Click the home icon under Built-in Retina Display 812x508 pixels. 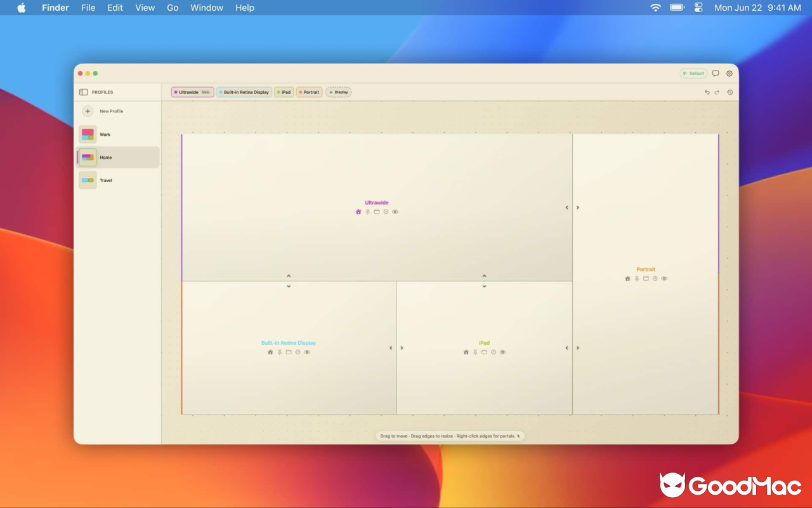point(270,352)
